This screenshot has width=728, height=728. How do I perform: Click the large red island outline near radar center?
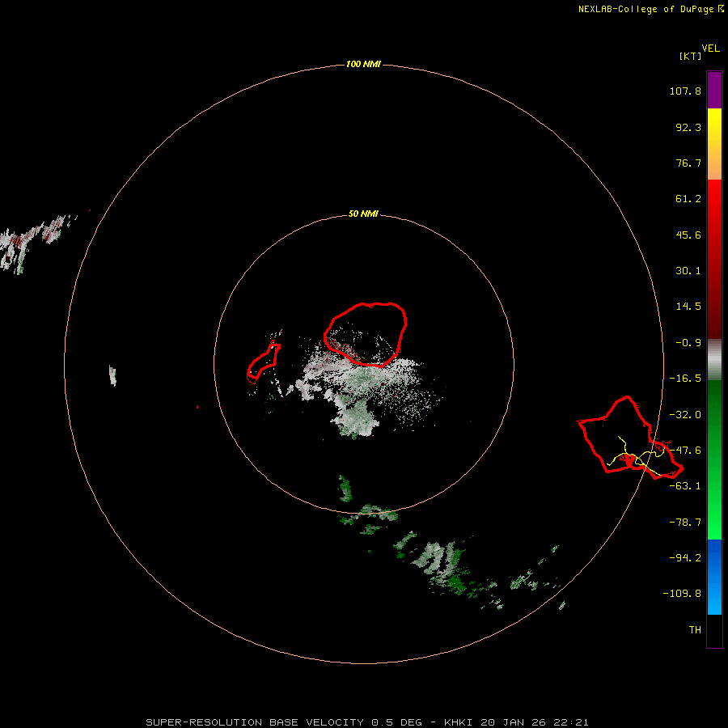pyautogui.click(x=366, y=334)
